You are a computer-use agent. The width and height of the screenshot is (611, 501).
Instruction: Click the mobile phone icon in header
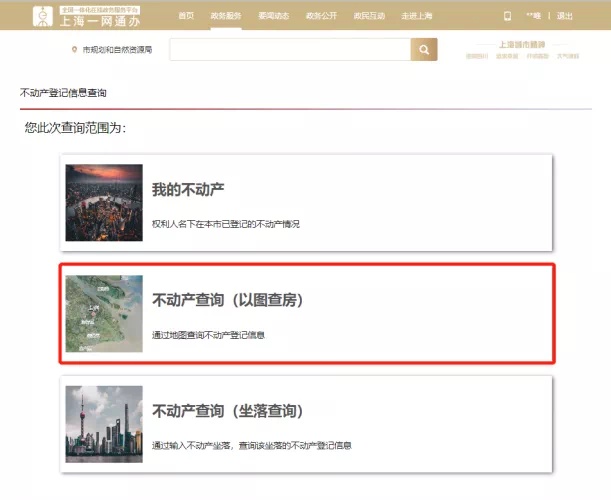[x=507, y=16]
